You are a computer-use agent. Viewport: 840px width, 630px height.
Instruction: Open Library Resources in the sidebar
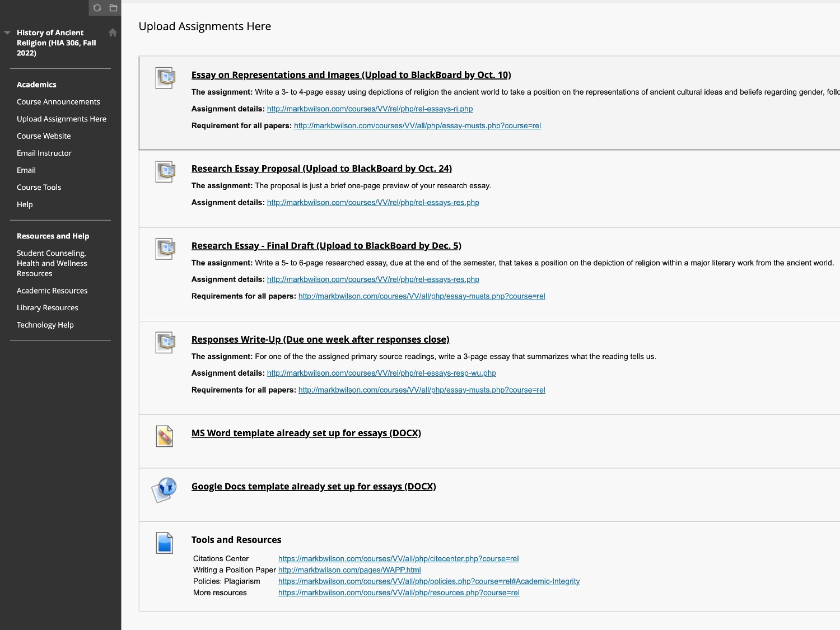pos(48,307)
